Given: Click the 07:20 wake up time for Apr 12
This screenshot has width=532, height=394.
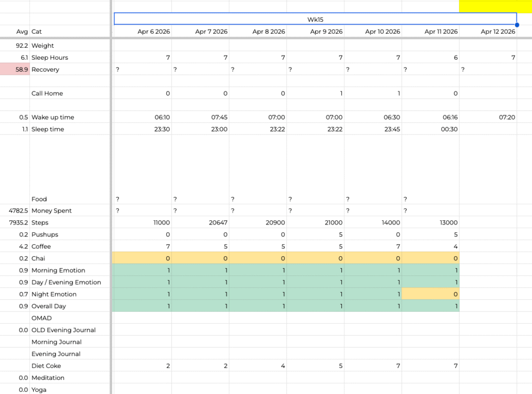Looking at the screenshot, I should click(x=488, y=117).
